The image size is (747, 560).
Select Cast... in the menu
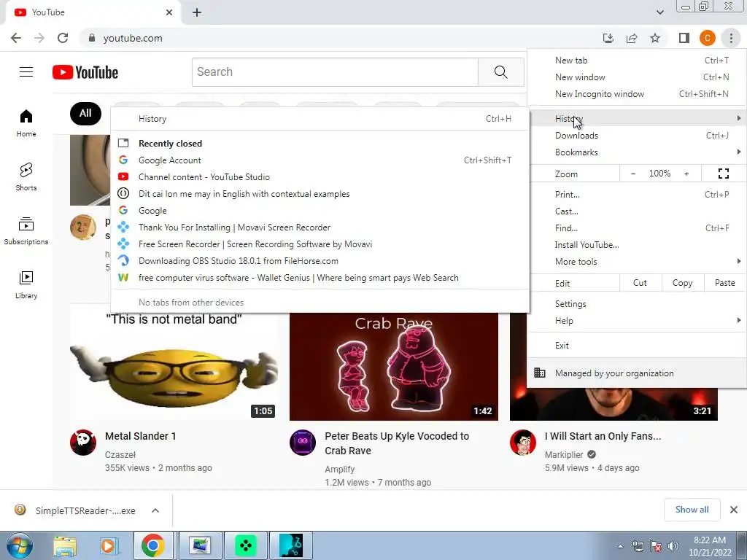click(x=636, y=211)
